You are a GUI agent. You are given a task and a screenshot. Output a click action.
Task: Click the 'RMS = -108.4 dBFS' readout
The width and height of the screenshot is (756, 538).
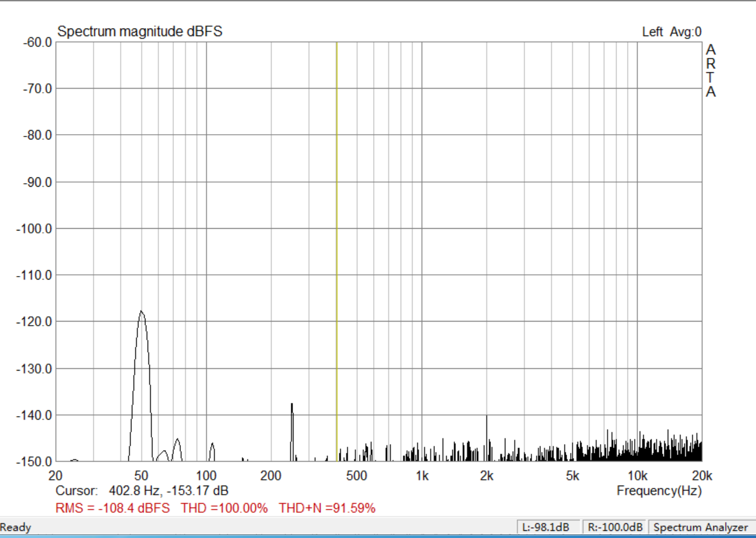pyautogui.click(x=113, y=508)
